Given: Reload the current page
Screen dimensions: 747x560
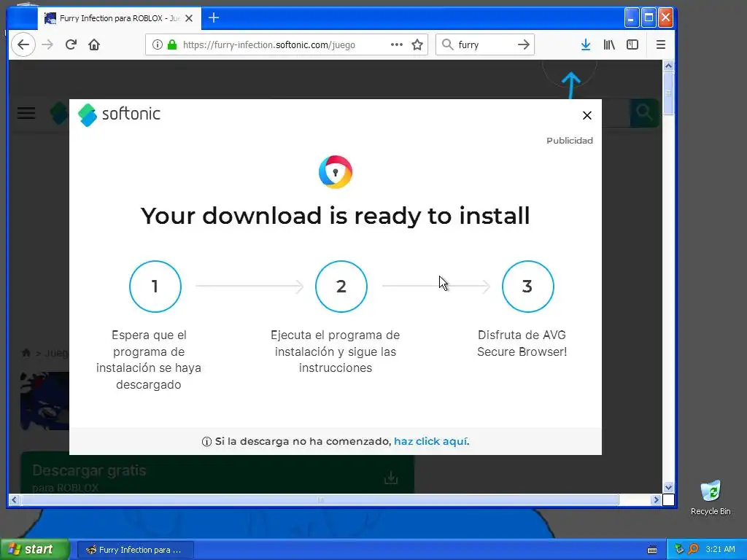Looking at the screenshot, I should point(71,44).
